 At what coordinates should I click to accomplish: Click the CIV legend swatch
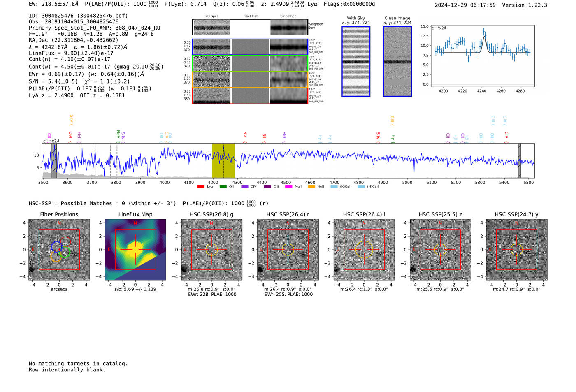[x=245, y=186]
